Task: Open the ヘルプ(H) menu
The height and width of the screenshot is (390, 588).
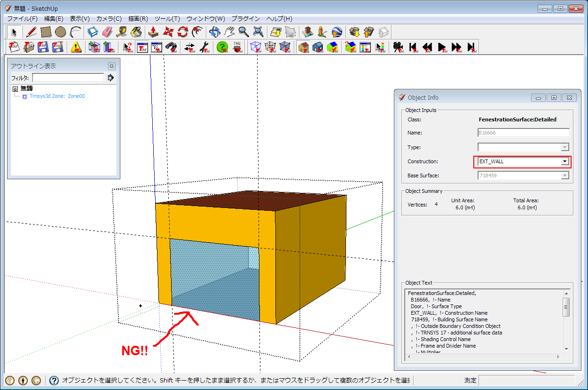Action: 279,19
